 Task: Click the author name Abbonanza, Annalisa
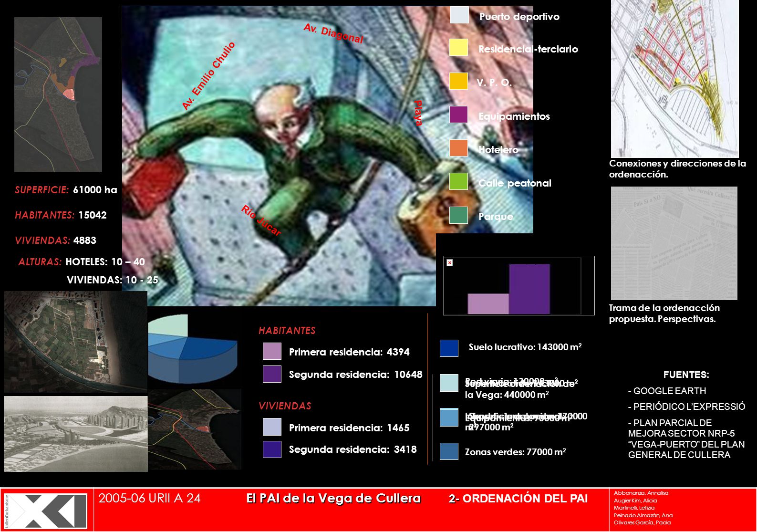(641, 493)
